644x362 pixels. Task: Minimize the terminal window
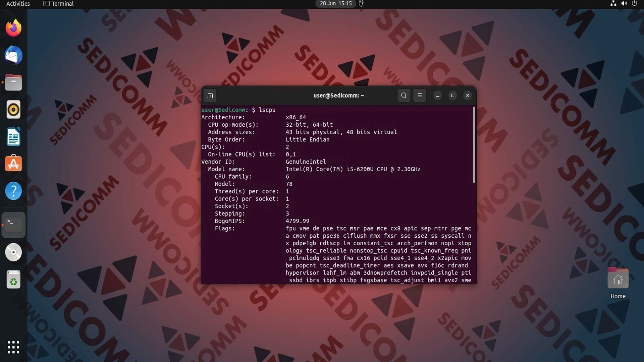[437, 96]
